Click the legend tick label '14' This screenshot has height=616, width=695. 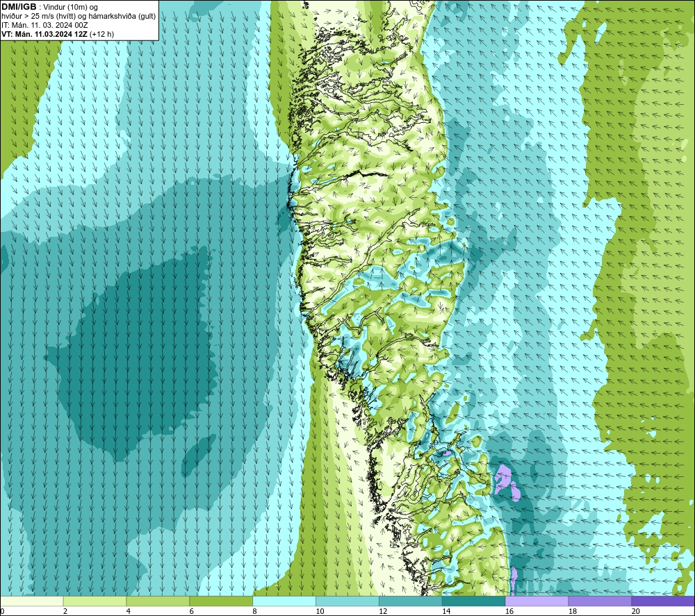446,611
